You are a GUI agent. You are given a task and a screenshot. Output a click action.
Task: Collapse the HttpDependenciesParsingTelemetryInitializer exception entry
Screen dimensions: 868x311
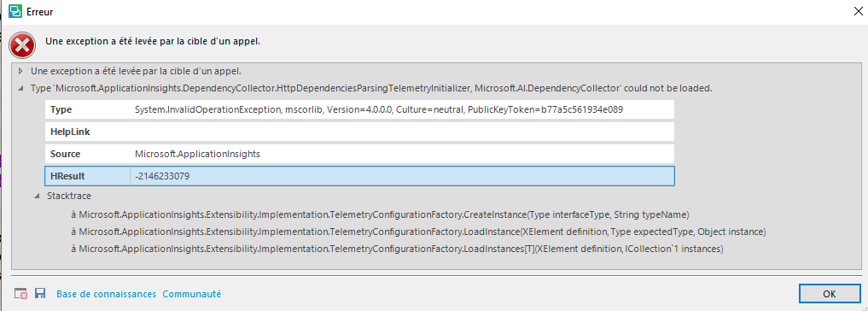[21, 88]
